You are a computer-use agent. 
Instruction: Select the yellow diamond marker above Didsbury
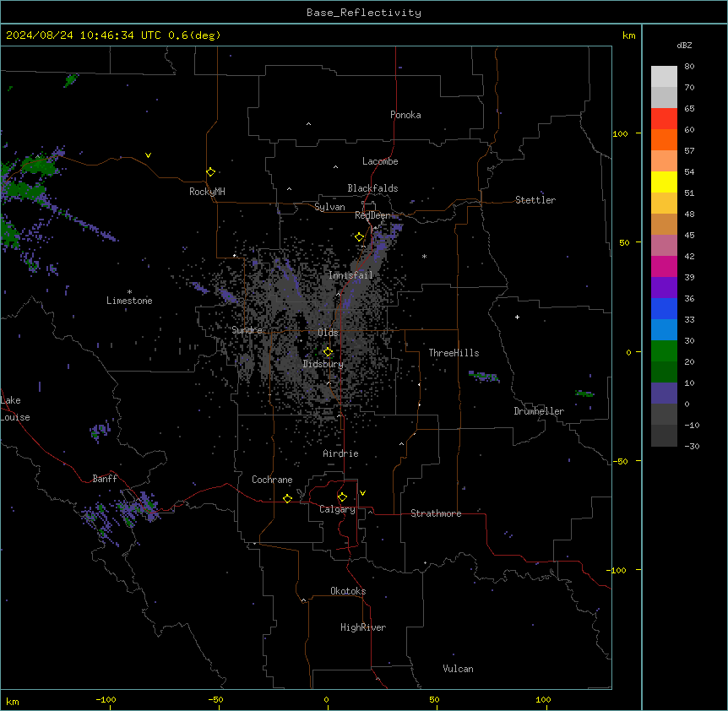click(328, 352)
